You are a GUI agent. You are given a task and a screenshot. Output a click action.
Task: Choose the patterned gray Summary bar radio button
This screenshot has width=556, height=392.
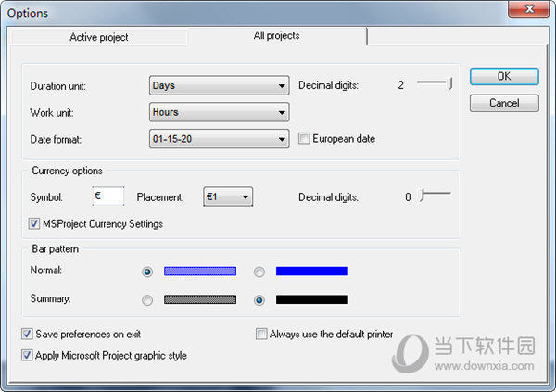pyautogui.click(x=147, y=300)
